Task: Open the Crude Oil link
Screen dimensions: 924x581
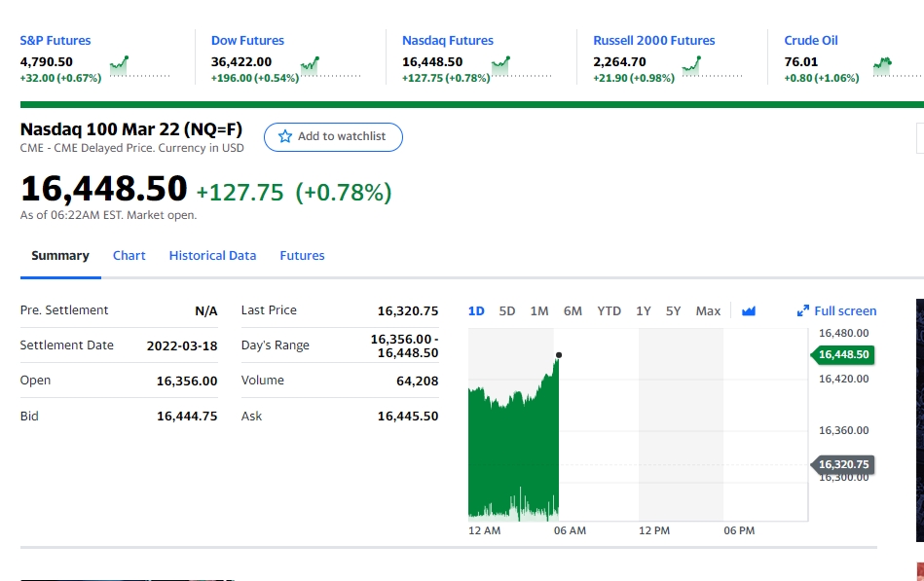Action: (811, 41)
